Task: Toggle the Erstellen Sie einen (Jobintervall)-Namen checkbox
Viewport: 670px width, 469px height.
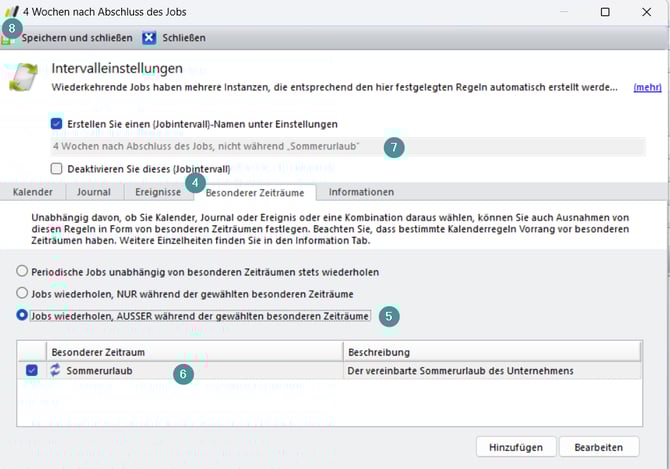Action: [x=56, y=124]
